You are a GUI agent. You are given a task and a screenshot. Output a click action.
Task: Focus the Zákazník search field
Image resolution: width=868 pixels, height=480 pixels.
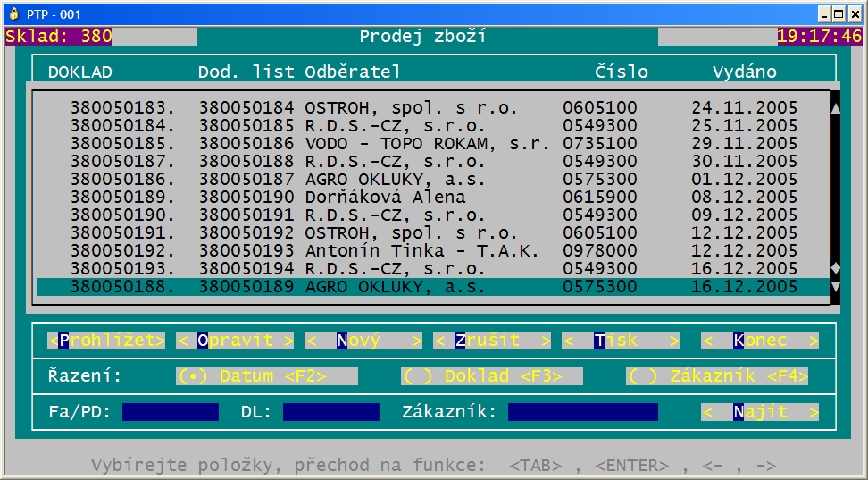pos(582,412)
